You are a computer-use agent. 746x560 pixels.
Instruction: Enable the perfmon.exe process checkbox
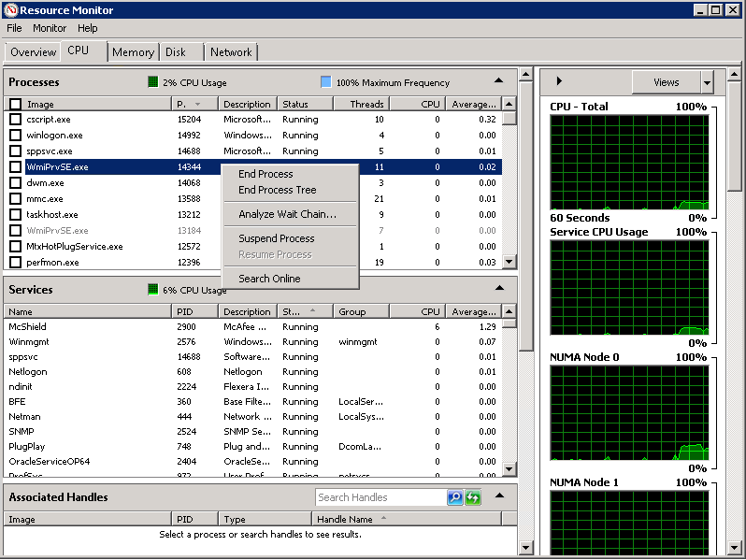click(x=16, y=263)
